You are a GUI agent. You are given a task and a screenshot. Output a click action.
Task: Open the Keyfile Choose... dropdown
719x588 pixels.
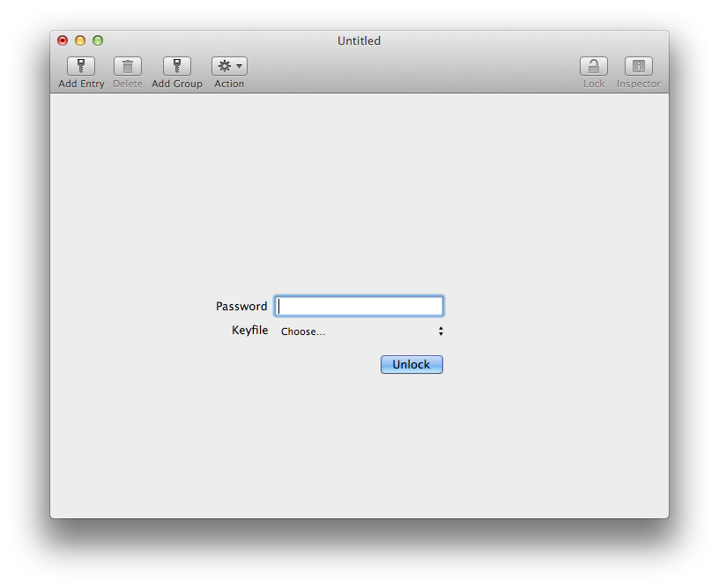(x=359, y=331)
